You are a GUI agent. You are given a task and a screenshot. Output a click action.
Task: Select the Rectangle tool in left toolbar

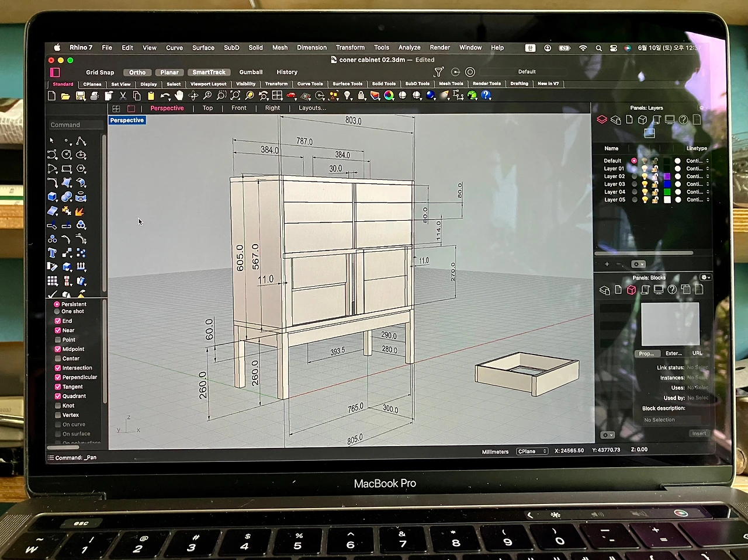tap(67, 169)
